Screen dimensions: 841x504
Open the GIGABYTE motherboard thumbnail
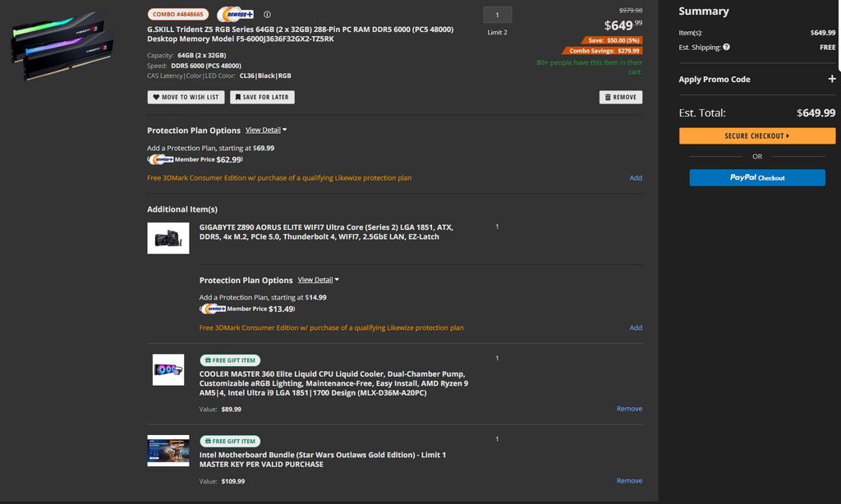(168, 238)
